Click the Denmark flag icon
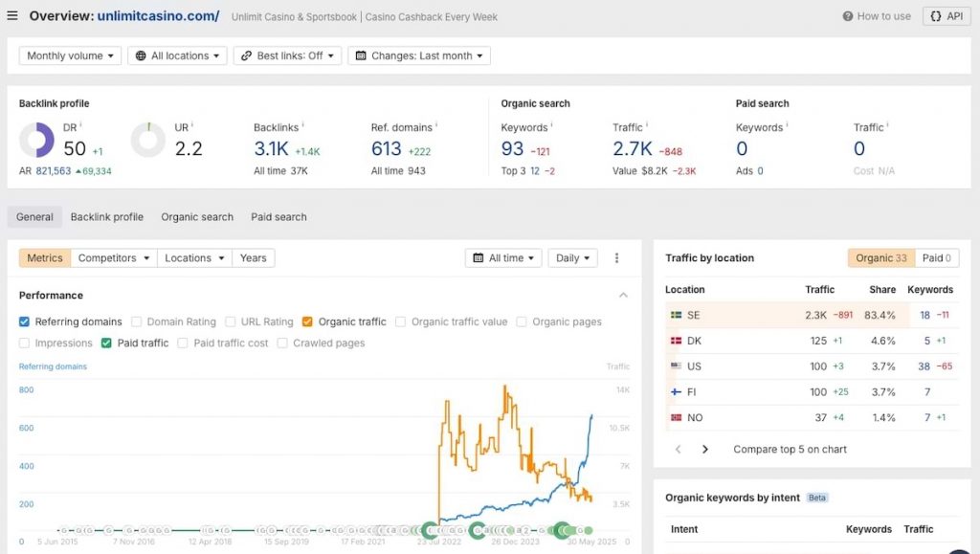Viewport: 980px width, 554px height. click(677, 341)
